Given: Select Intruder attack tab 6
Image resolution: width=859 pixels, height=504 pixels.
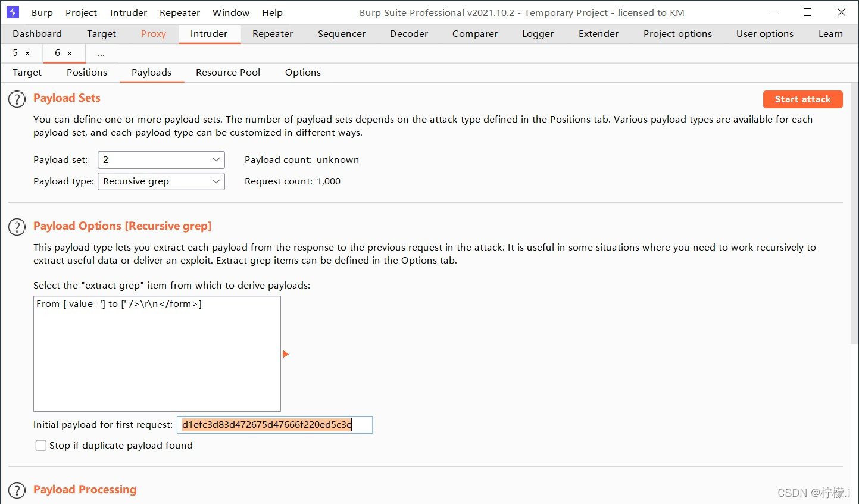Looking at the screenshot, I should (x=58, y=53).
